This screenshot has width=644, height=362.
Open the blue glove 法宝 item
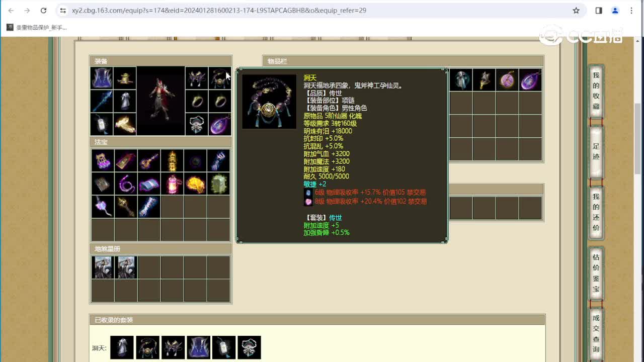point(218,160)
